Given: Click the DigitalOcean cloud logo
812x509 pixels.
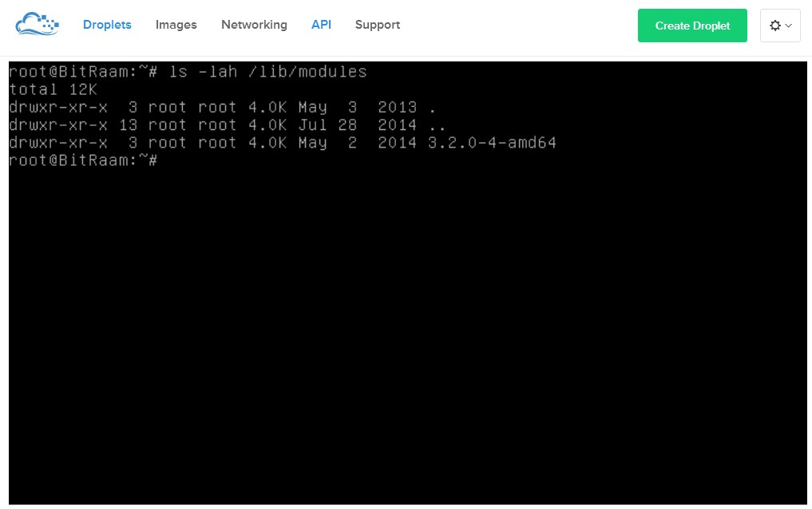Looking at the screenshot, I should coord(37,24).
